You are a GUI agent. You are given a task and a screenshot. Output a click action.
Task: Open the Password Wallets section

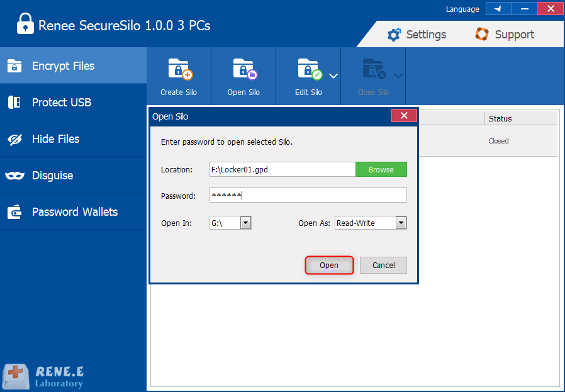point(74,212)
